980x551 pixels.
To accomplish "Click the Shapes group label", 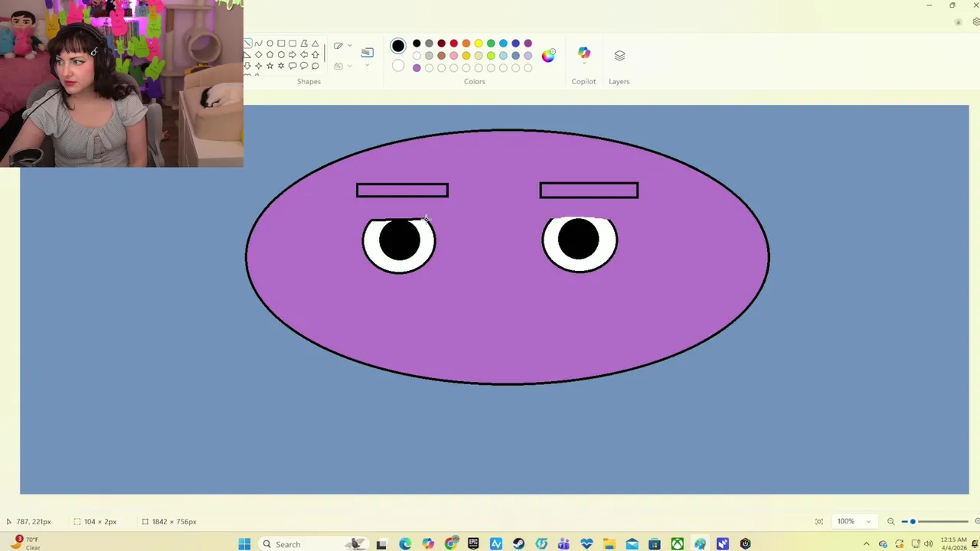I will 309,81.
